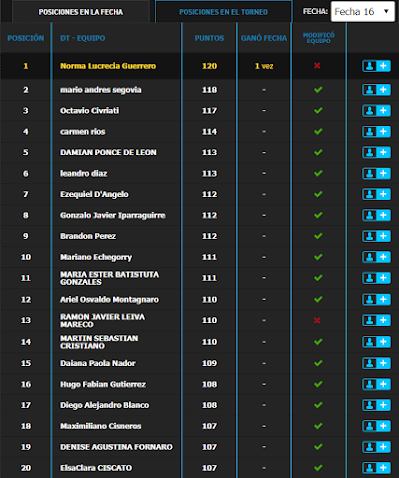Image resolution: width=399 pixels, height=478 pixels.
Task: Select Daiana Paola Nador name
Action: pos(98,363)
